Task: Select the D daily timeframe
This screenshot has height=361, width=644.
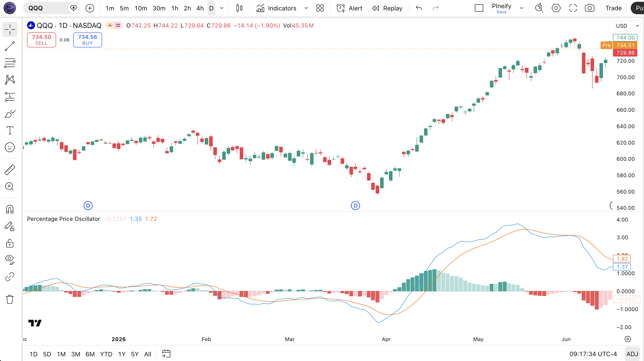Action: [211, 8]
